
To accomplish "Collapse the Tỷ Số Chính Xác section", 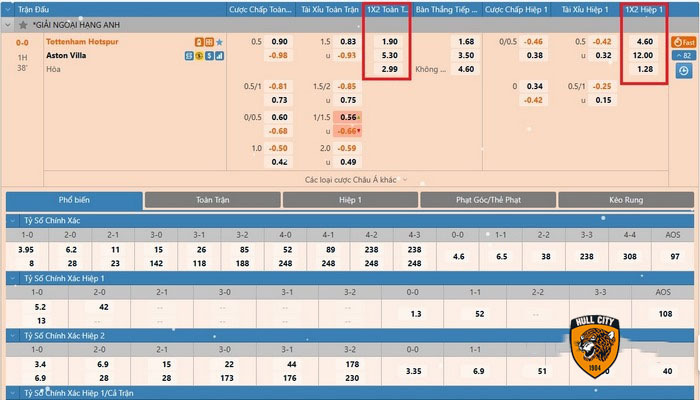I will click(x=13, y=219).
